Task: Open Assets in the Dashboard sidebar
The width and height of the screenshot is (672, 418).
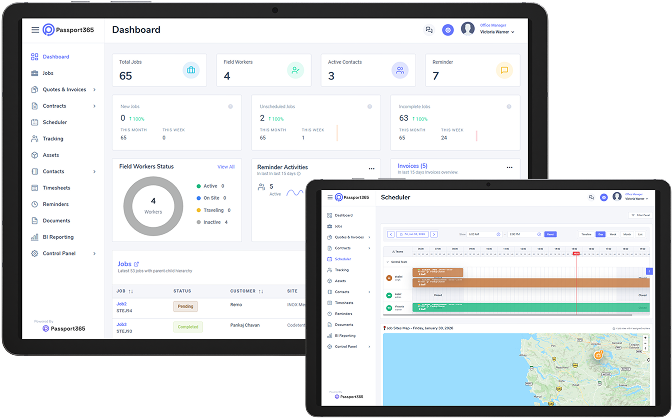Action: pos(50,155)
